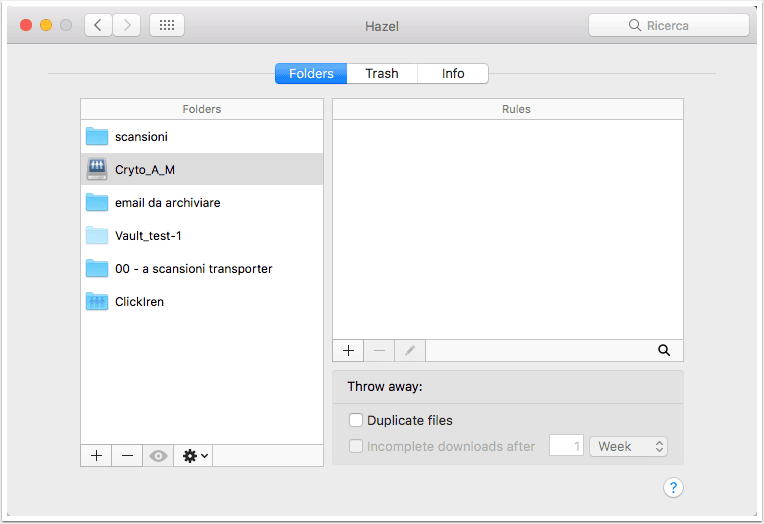Click the scansioni folder name
The height and width of the screenshot is (524, 764).
(x=141, y=137)
